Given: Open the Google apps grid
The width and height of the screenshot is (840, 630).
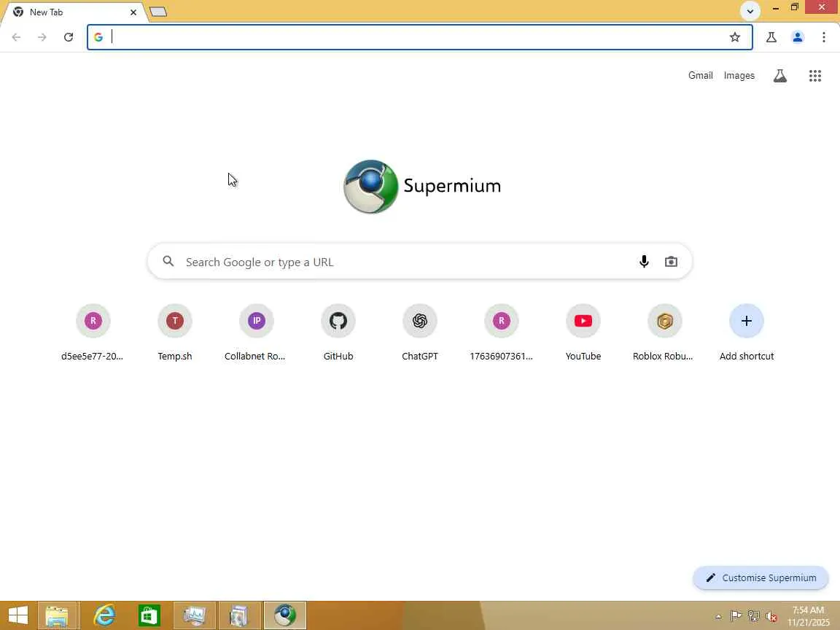Looking at the screenshot, I should click(814, 76).
